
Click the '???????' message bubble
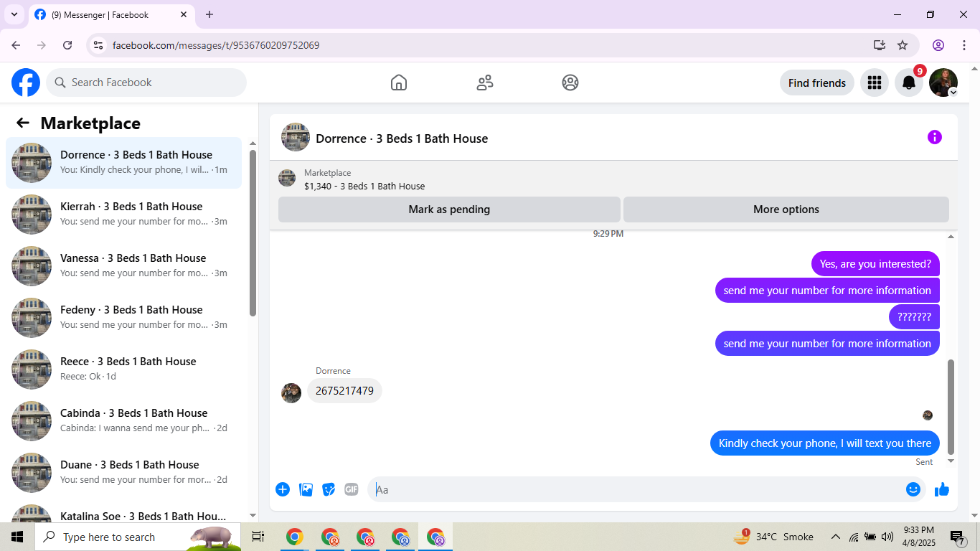(x=914, y=317)
